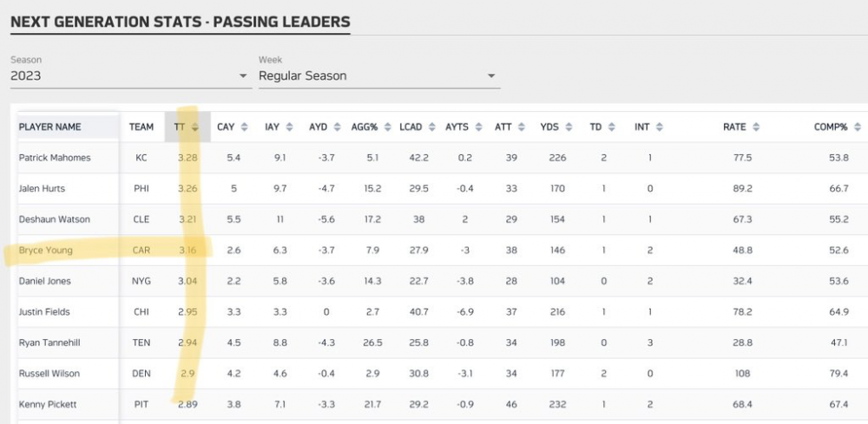868x424 pixels.
Task: Click the PLAYER NAME column header
Action: click(50, 127)
